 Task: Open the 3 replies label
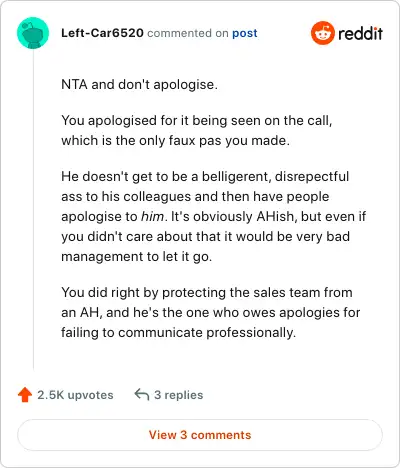coord(178,395)
